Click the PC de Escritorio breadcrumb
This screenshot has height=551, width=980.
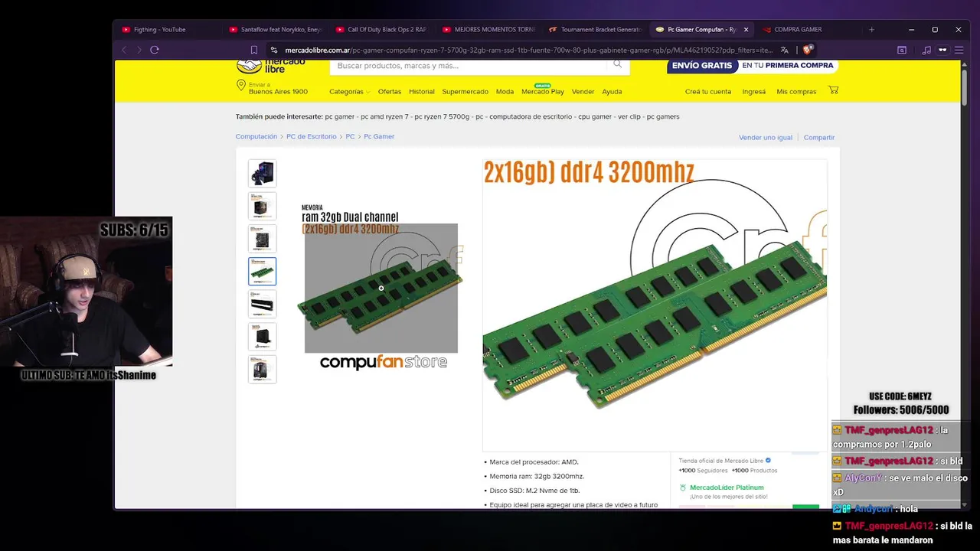coord(312,136)
